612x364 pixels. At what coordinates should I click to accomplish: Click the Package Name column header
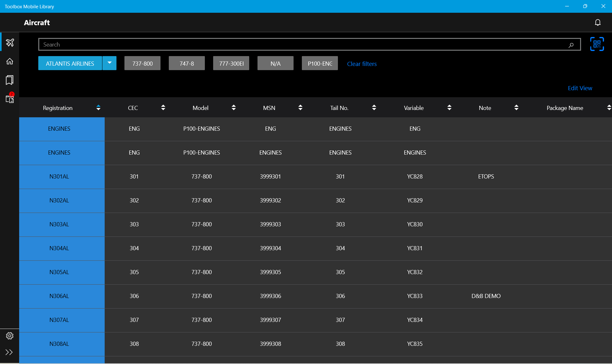point(565,108)
